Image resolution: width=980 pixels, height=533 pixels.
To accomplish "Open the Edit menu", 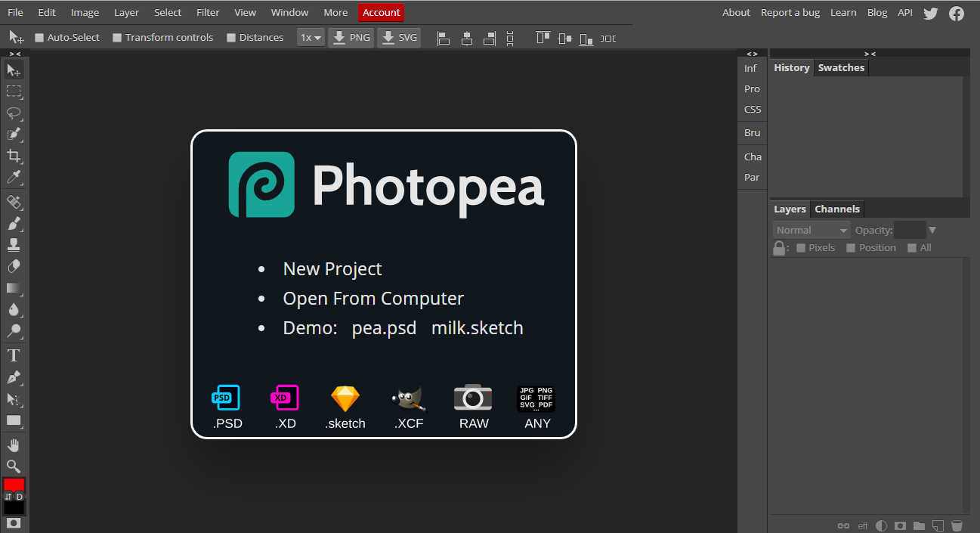I will [x=47, y=12].
